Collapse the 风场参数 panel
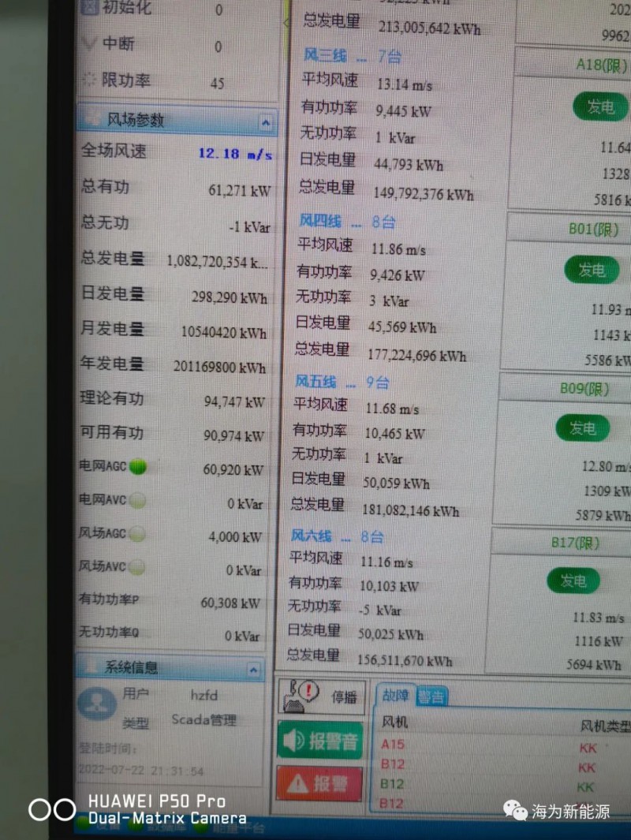The image size is (631, 840). (265, 122)
